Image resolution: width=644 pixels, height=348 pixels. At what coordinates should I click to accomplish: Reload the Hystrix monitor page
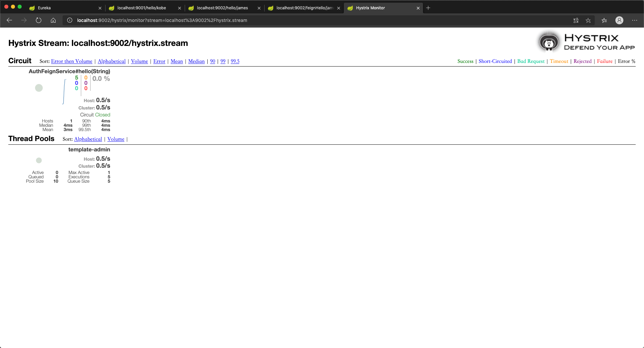[x=39, y=20]
